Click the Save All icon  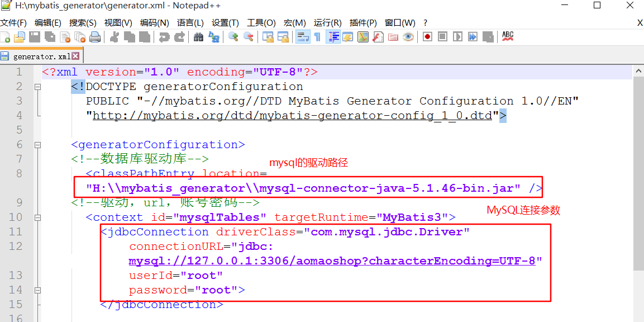[x=50, y=37]
